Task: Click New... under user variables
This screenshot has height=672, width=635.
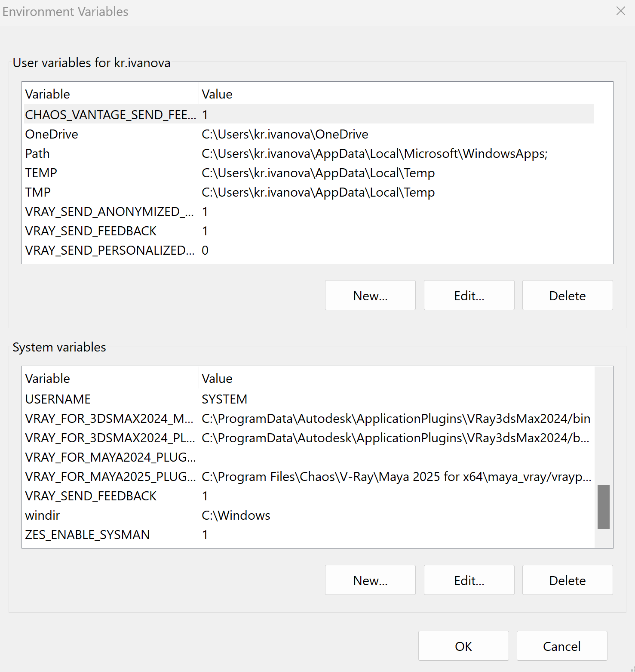Action: (x=370, y=296)
